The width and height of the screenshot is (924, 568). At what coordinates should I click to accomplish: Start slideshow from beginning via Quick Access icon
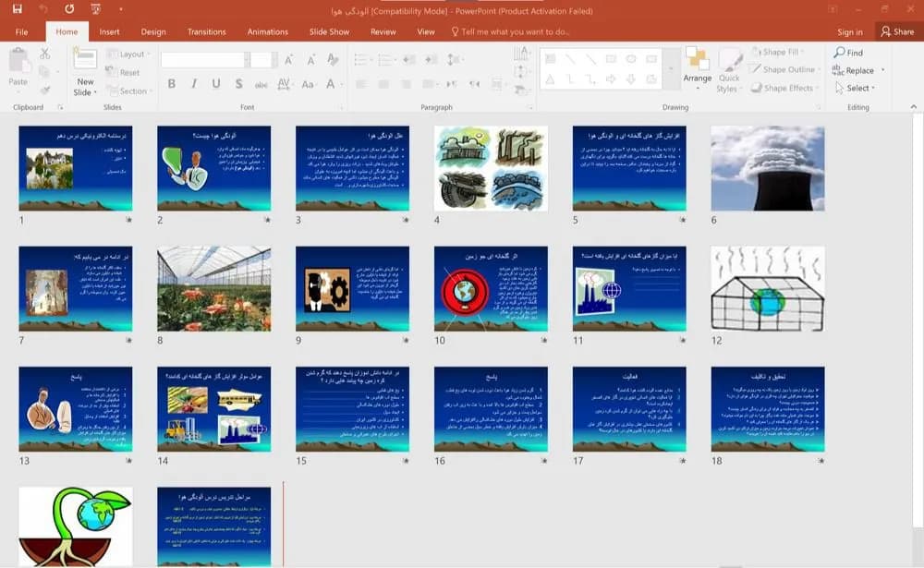click(95, 9)
